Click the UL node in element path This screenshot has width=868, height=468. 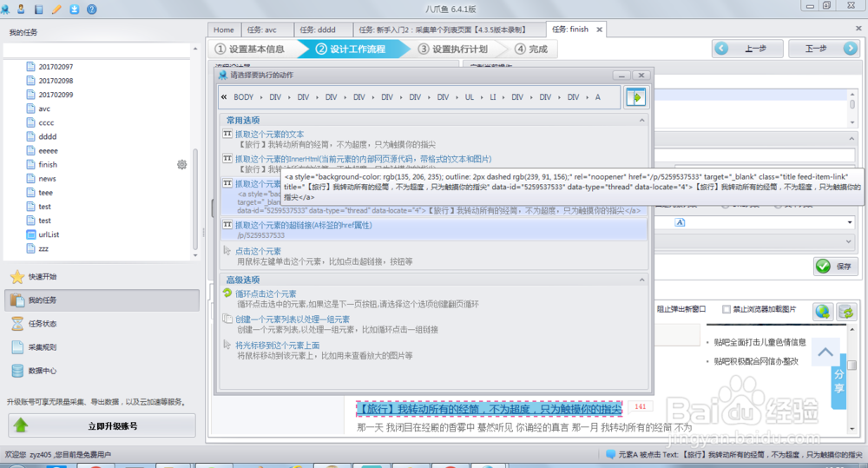pos(469,97)
